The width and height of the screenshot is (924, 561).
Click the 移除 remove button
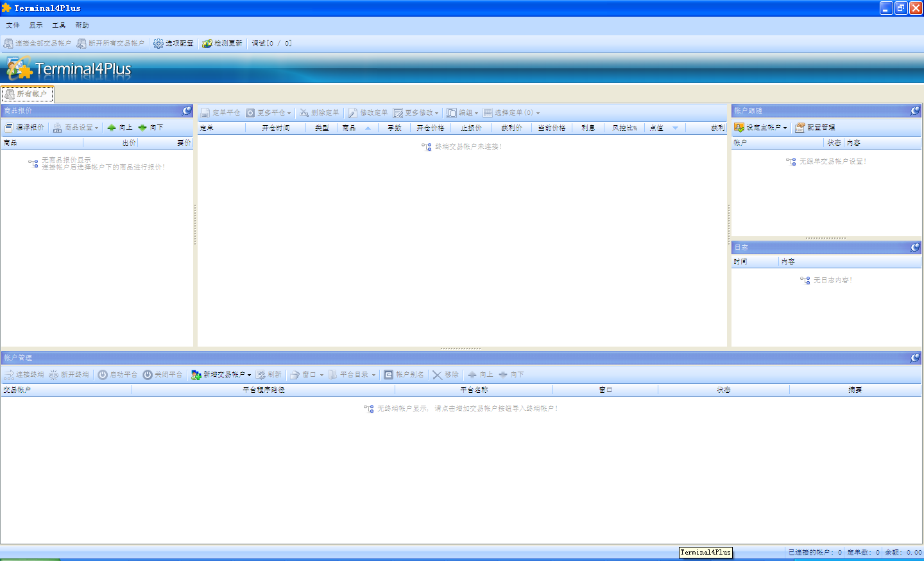coord(446,375)
